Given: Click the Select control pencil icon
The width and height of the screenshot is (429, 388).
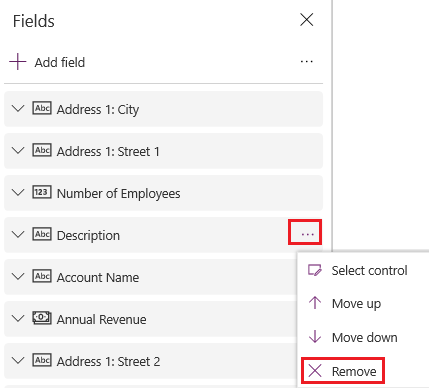Looking at the screenshot, I should point(315,270).
